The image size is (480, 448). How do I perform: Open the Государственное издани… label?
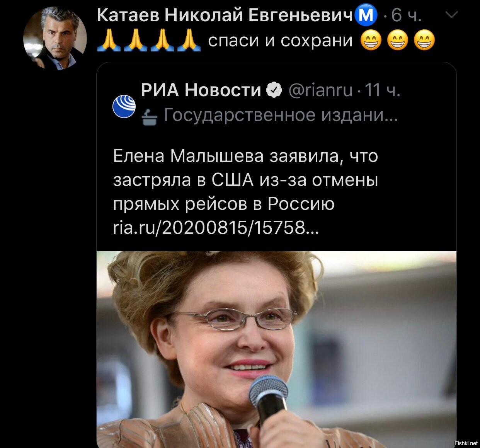(281, 115)
